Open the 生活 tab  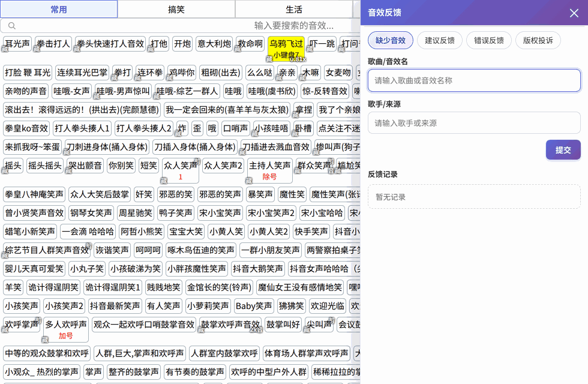[x=293, y=10]
